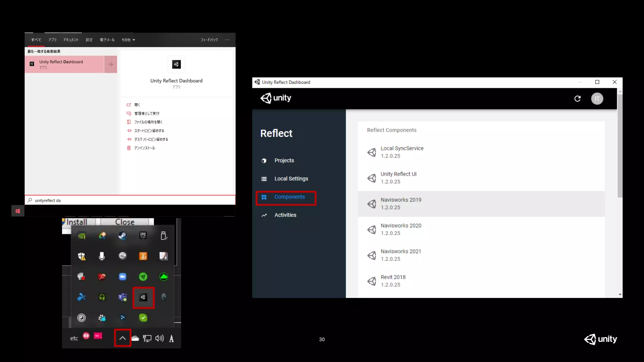644x362 pixels.
Task: Click 管理者として実行 in search actions
Action: [x=147, y=113]
